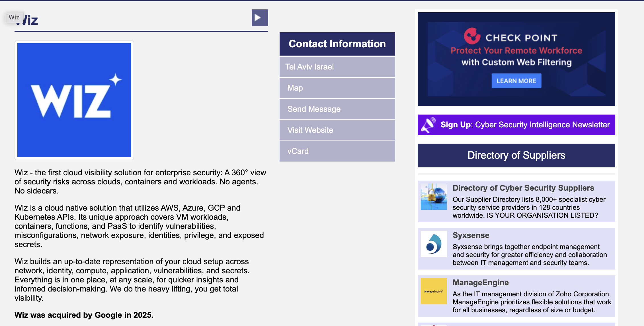
Task: Open the Wiz company logo image
Action: [74, 101]
